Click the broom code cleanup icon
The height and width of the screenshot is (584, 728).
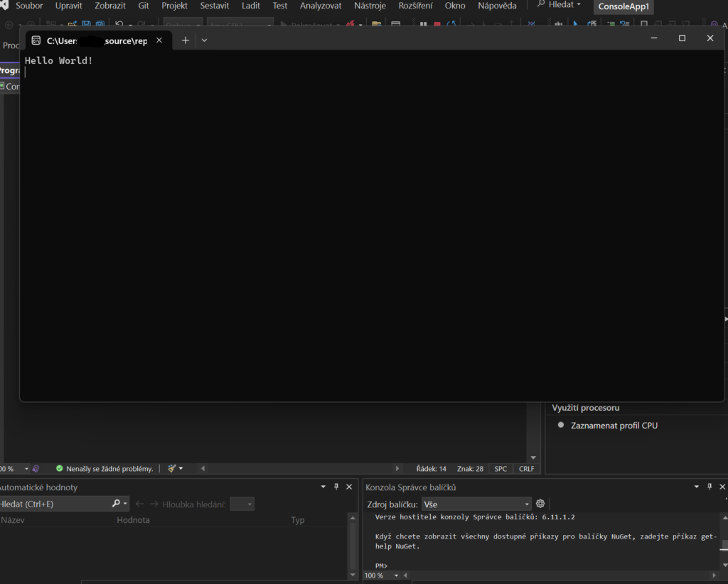click(171, 469)
